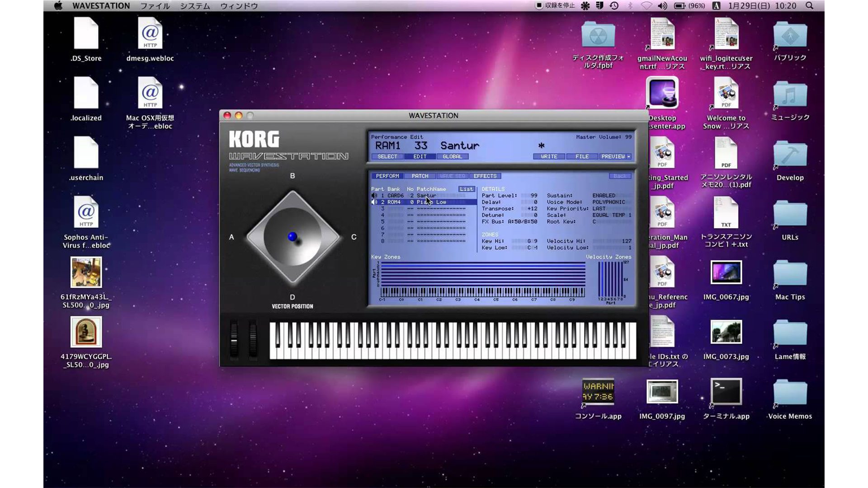
Task: Click the Velocity Zones bar graph
Action: click(x=610, y=278)
